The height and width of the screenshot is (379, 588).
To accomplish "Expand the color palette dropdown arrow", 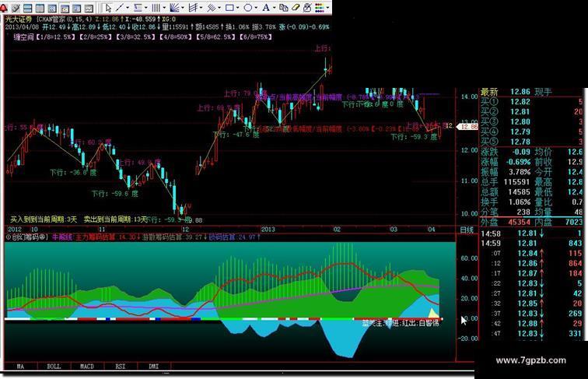I will 327,8.
